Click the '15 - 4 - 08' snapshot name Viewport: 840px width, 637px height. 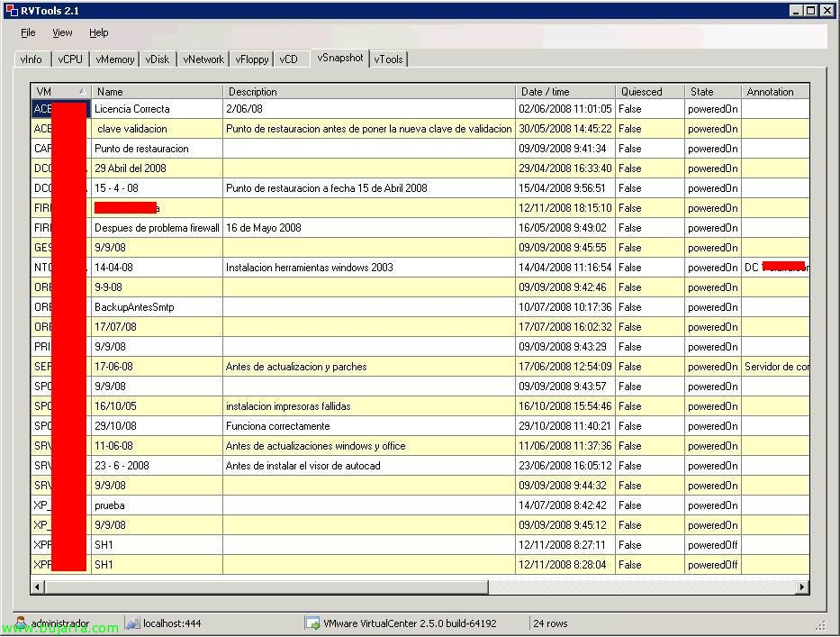coord(116,188)
